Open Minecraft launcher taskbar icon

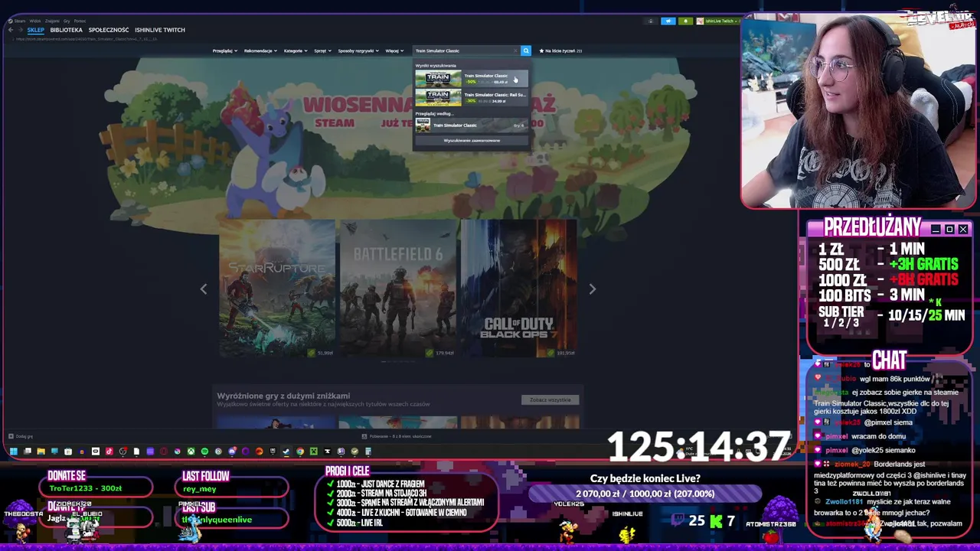313,452
